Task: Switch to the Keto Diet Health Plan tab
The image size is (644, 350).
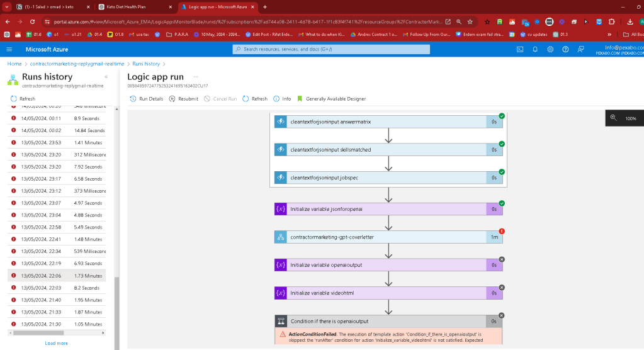Action: click(x=135, y=6)
